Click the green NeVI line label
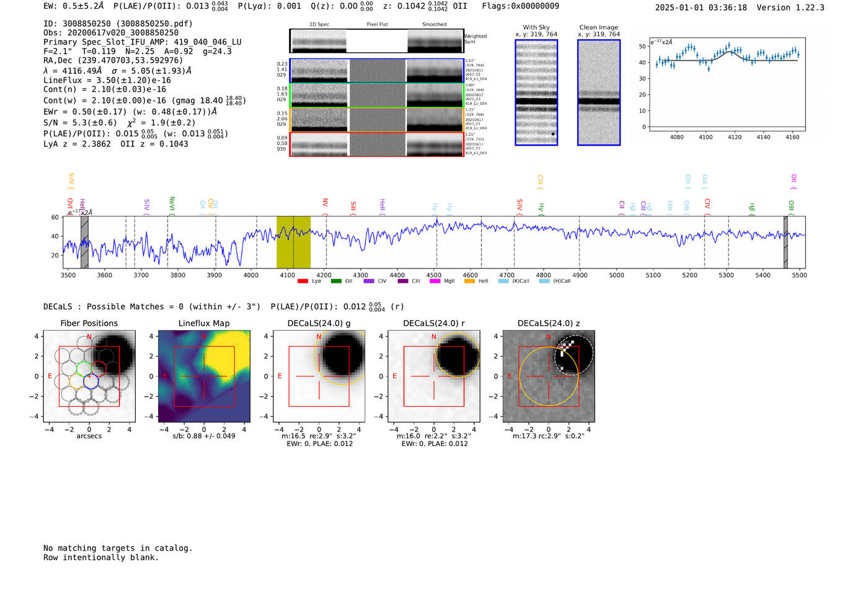The width and height of the screenshot is (868, 591). 172,205
